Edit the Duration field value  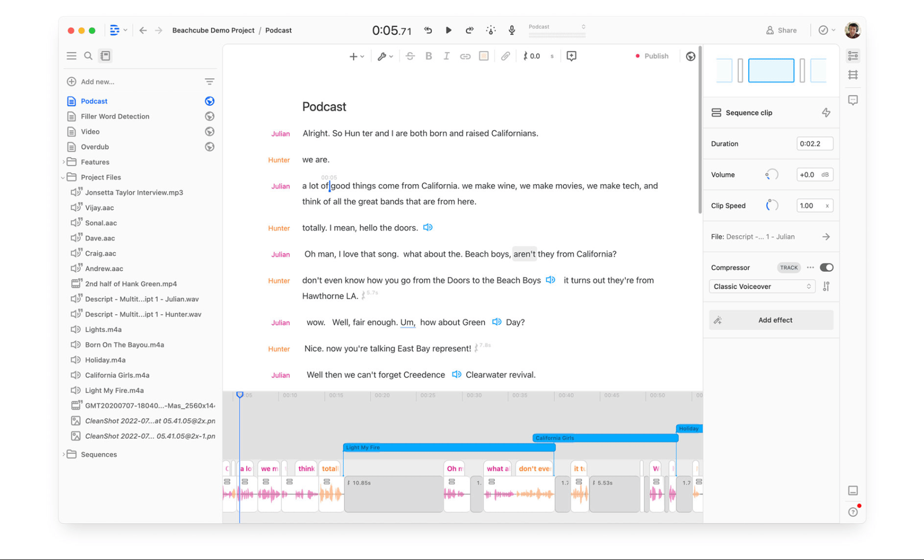pyautogui.click(x=814, y=144)
